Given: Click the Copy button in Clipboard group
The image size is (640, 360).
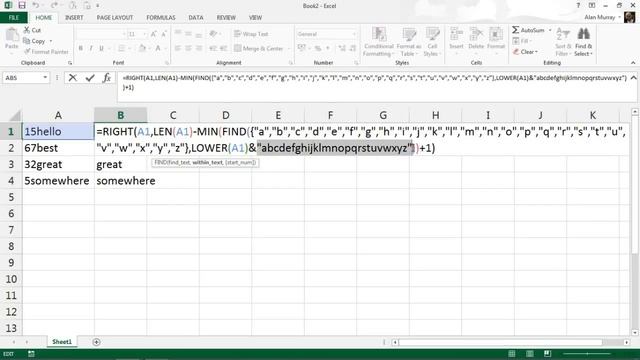Looking at the screenshot, I should (x=34, y=41).
